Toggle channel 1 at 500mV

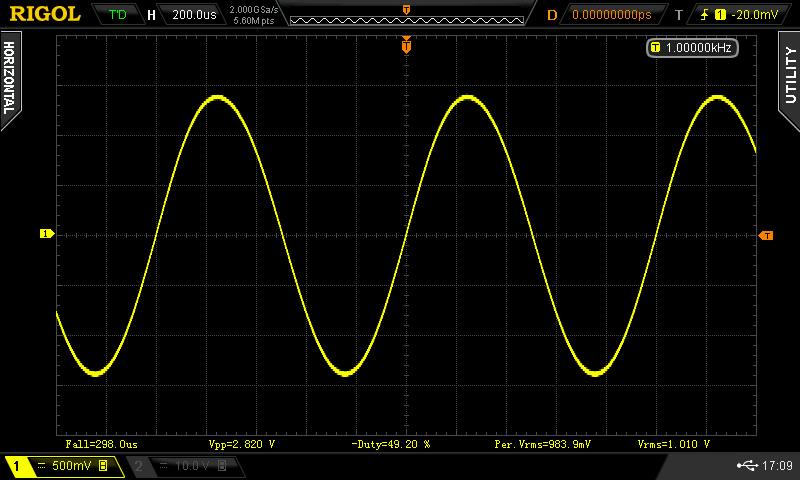(62, 466)
